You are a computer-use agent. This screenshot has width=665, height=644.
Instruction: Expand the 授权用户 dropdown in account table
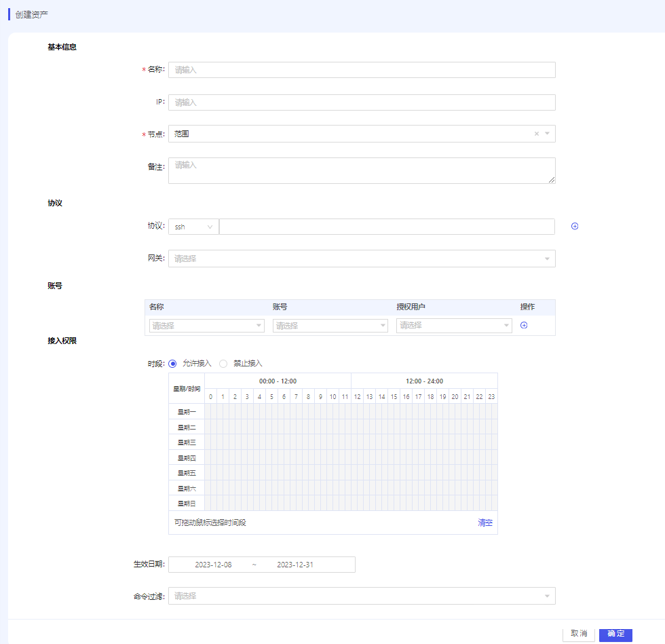[454, 326]
